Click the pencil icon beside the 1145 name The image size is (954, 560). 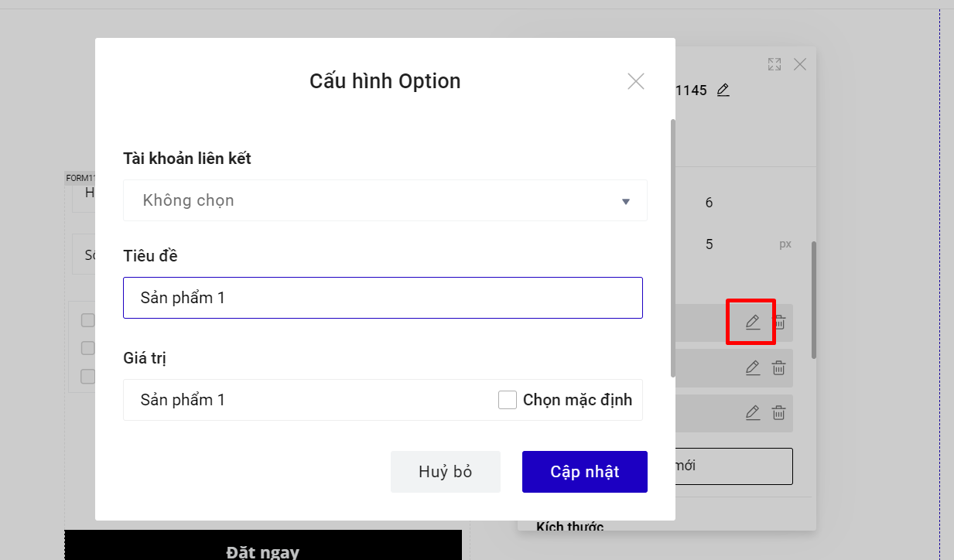pyautogui.click(x=723, y=90)
